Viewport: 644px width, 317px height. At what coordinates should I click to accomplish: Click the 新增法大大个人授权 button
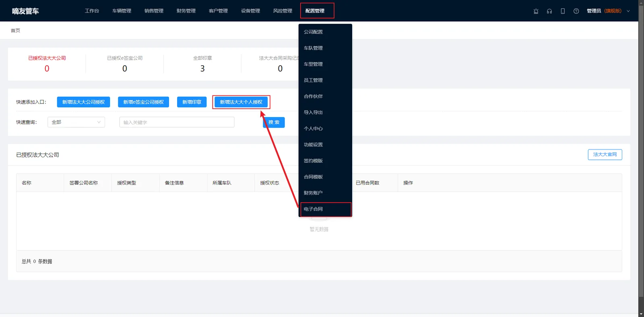click(241, 102)
